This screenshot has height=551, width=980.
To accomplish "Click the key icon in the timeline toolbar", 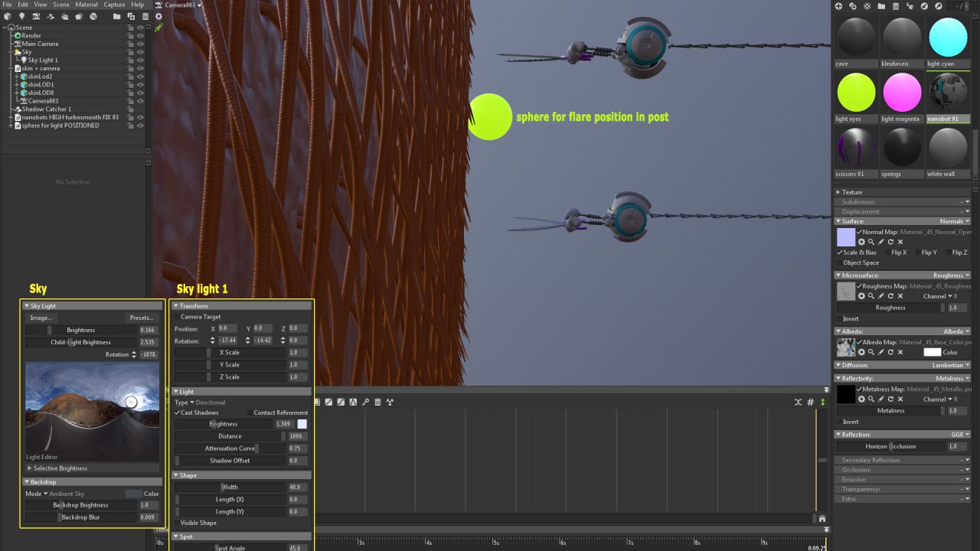I will click(366, 401).
